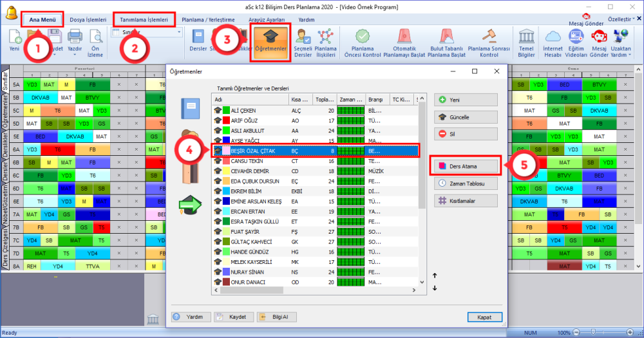The height and width of the screenshot is (338, 644).
Task: Select teacher EKREM BİLİM row
Action: pyautogui.click(x=315, y=191)
